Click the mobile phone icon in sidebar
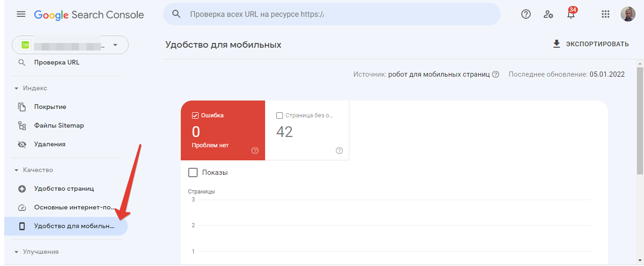 click(22, 226)
